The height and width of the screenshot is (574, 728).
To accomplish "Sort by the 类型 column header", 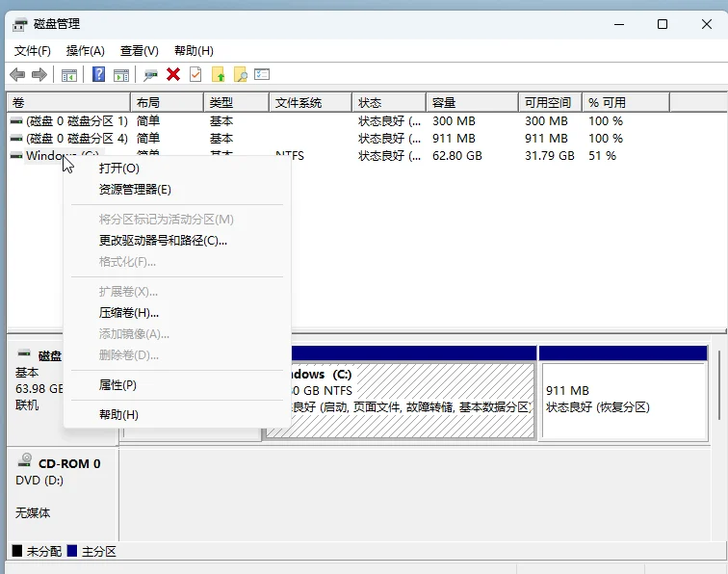I will (236, 103).
